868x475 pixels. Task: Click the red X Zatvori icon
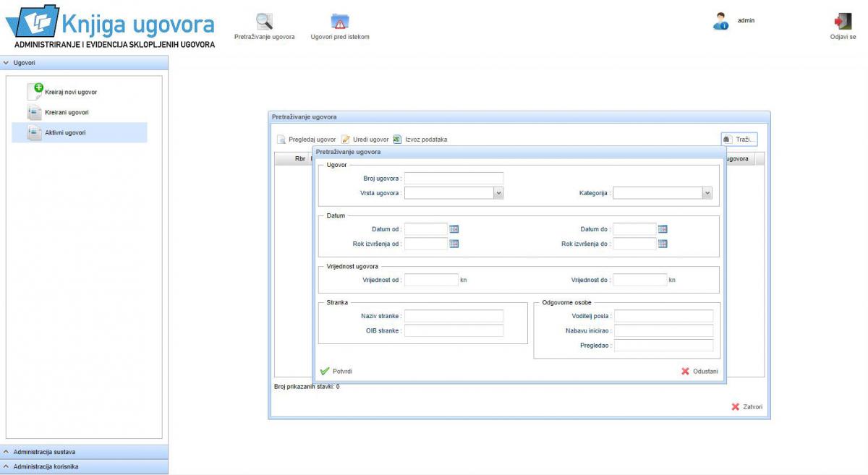[736, 406]
